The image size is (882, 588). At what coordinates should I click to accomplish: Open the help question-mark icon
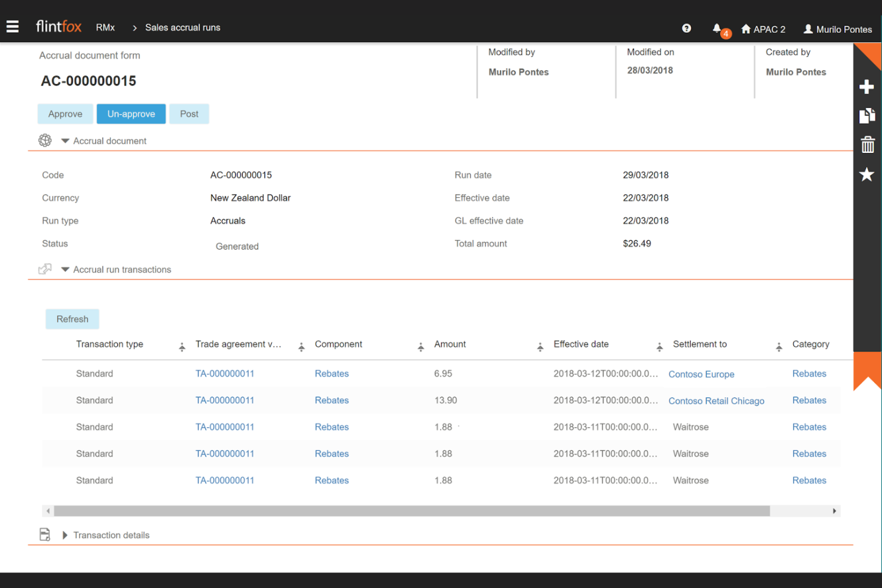tap(687, 28)
